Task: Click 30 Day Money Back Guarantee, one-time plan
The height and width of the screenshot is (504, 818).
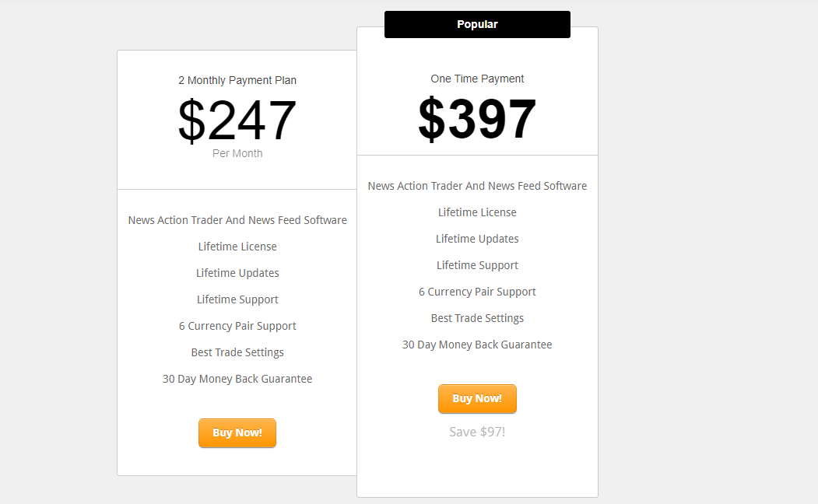Action: coord(477,345)
